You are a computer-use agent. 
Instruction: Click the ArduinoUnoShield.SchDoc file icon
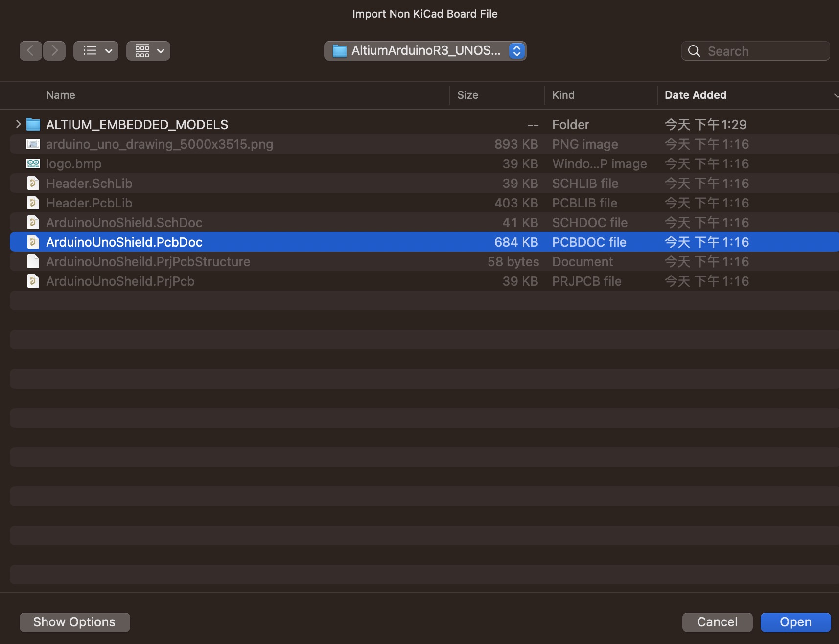tap(33, 222)
